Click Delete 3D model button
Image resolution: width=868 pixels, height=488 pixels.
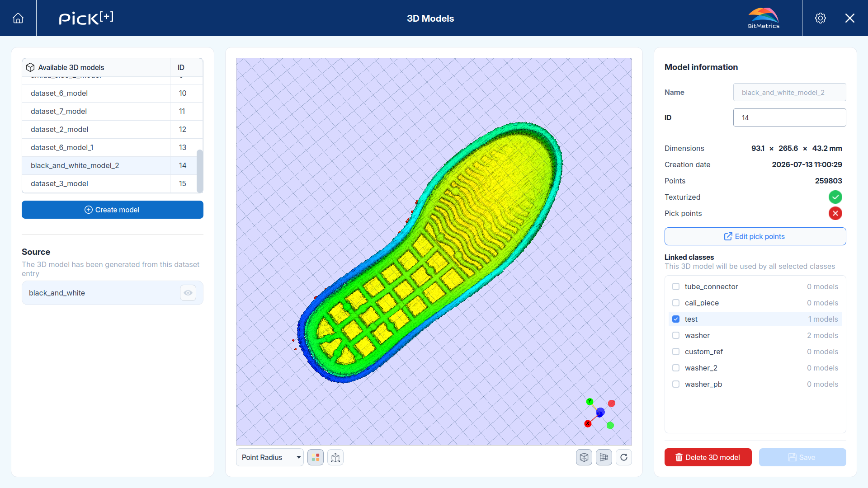coord(708,457)
